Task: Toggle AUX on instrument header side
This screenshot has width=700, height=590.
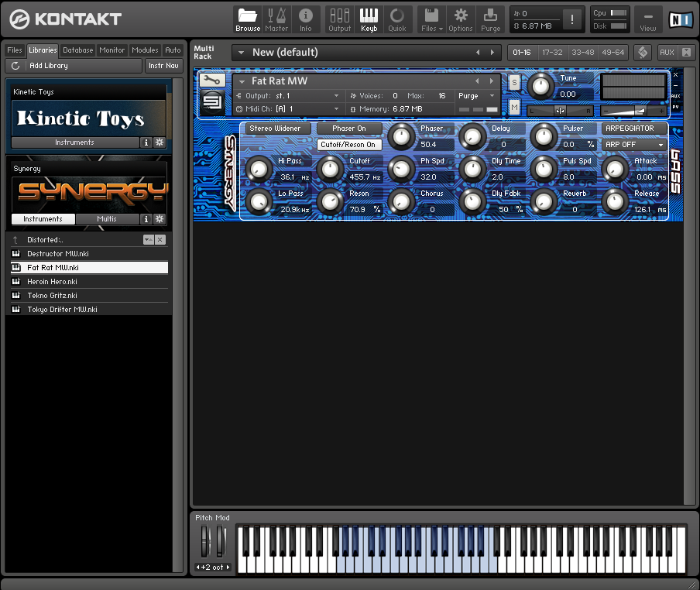Action: [x=675, y=96]
